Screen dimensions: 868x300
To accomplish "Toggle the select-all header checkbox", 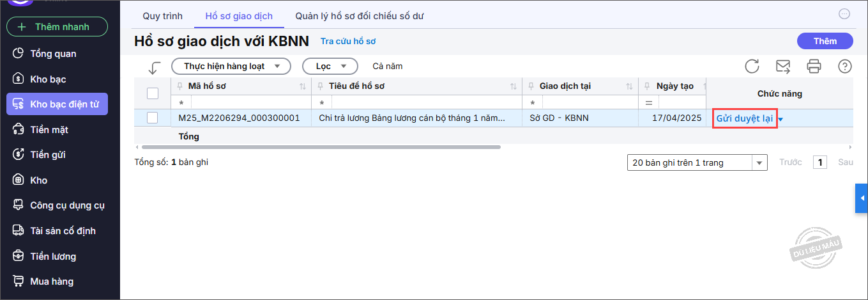I will pos(153,93).
